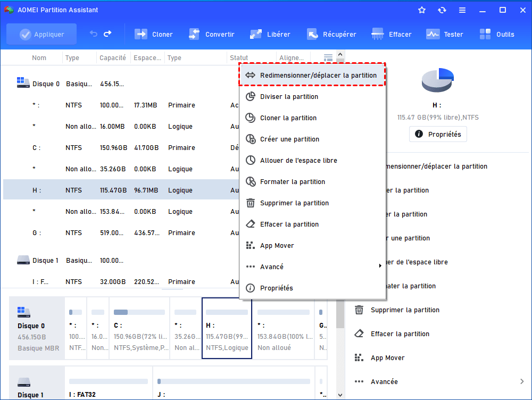Click the I: FAT32 block in disk map
This screenshot has width=532, height=400.
coord(109,382)
